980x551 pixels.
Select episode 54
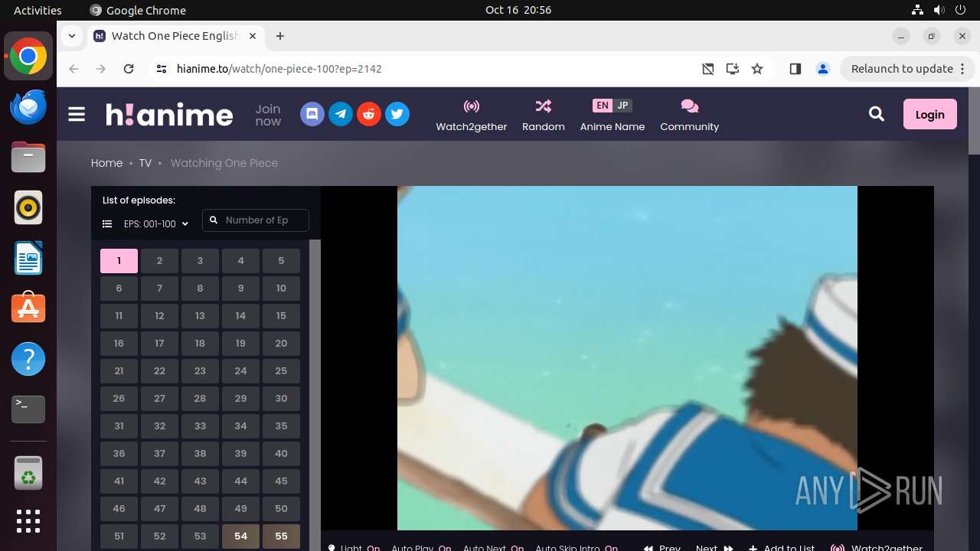coord(240,536)
